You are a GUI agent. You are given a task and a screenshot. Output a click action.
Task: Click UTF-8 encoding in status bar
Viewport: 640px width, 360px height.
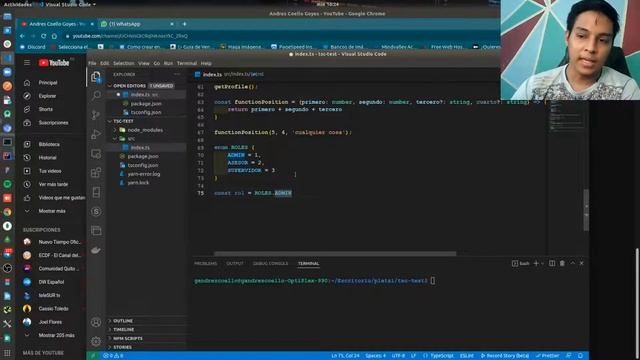click(x=398, y=356)
